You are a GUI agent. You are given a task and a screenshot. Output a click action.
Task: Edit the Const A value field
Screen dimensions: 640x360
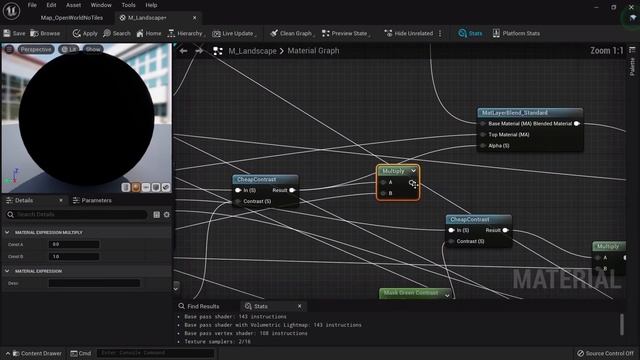click(74, 244)
